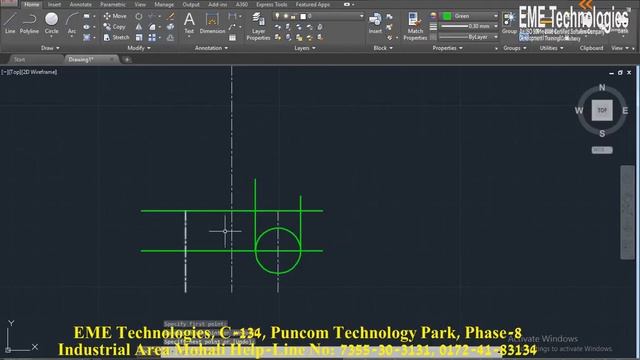Expand the Layers panel
Viewport: 640px width, 360px height.
click(x=305, y=48)
